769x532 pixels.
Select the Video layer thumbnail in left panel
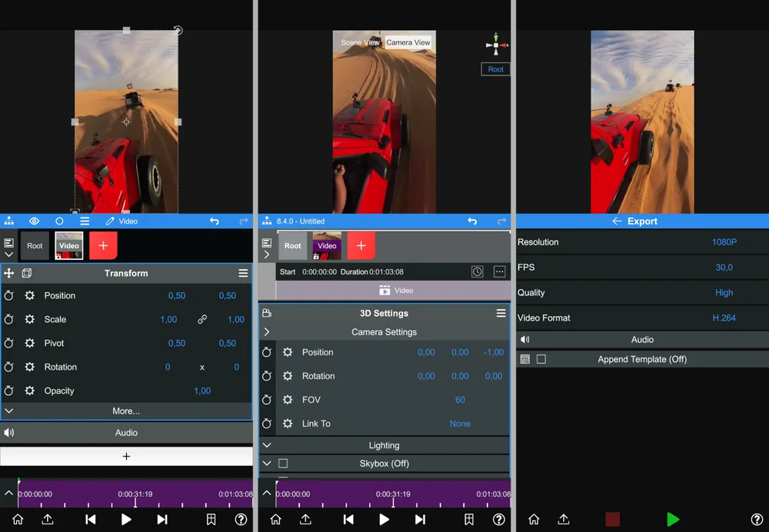click(x=69, y=245)
